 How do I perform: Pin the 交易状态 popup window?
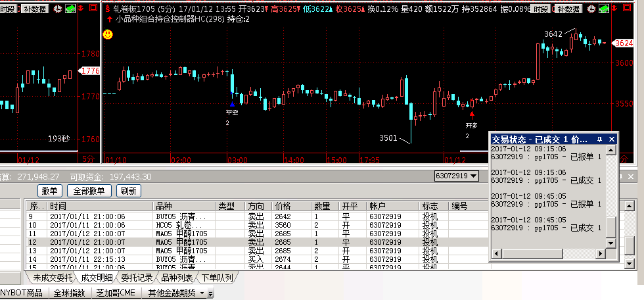[599, 139]
